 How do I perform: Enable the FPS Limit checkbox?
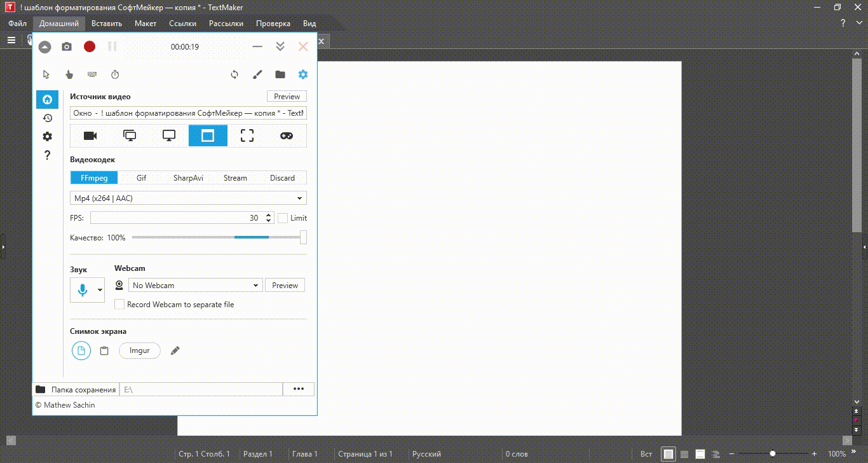pos(283,218)
